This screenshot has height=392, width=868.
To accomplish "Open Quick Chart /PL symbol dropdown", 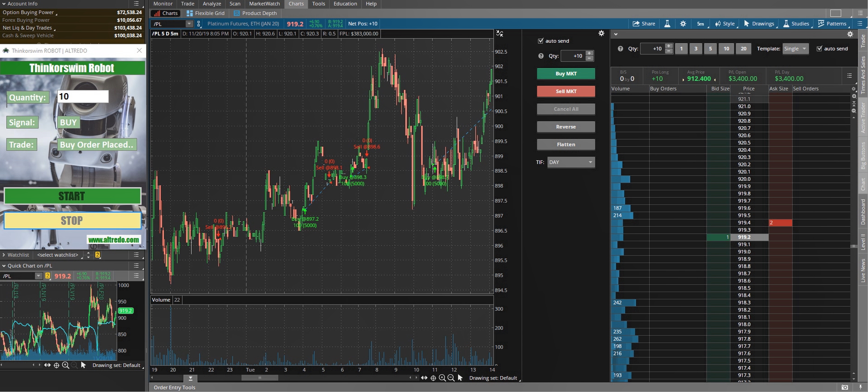I will 39,276.
